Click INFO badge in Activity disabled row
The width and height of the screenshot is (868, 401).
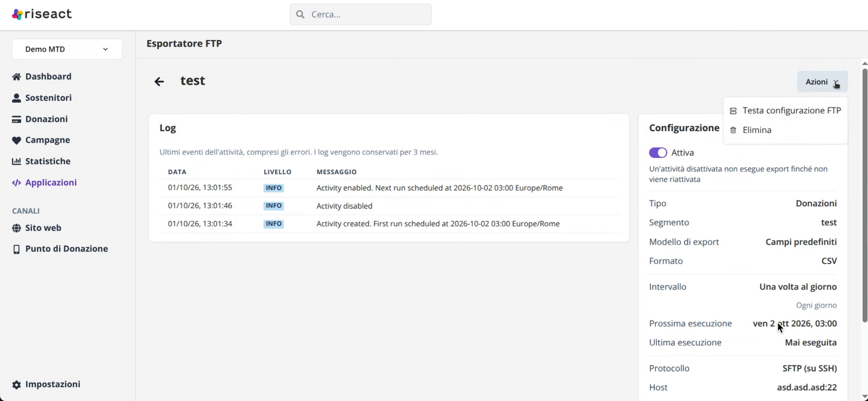tap(273, 206)
